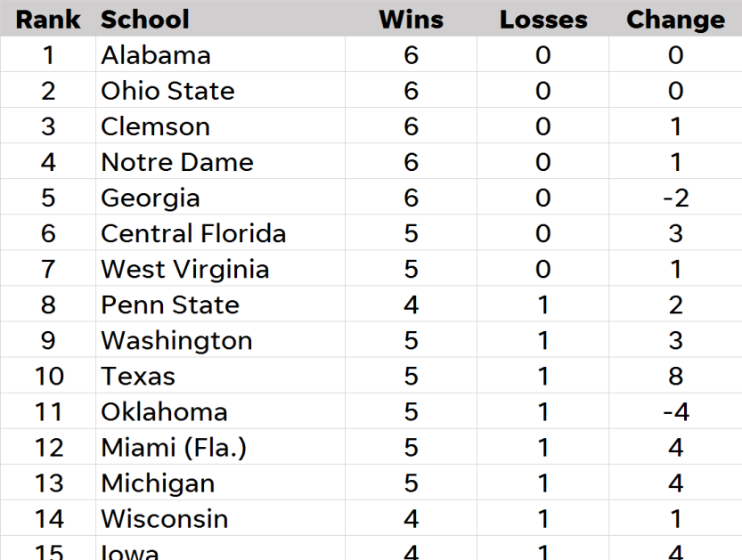The image size is (742, 560).
Task: Select the Washington school cell
Action: pyautogui.click(x=221, y=340)
